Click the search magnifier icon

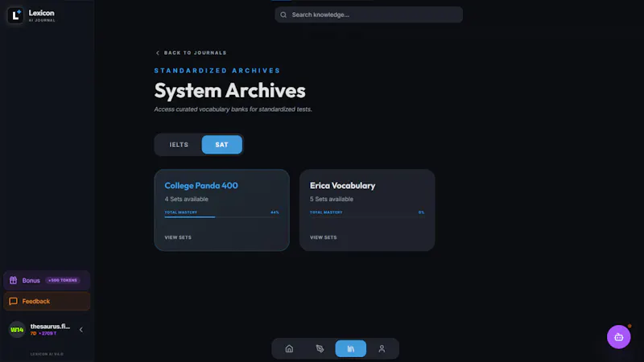[283, 14]
